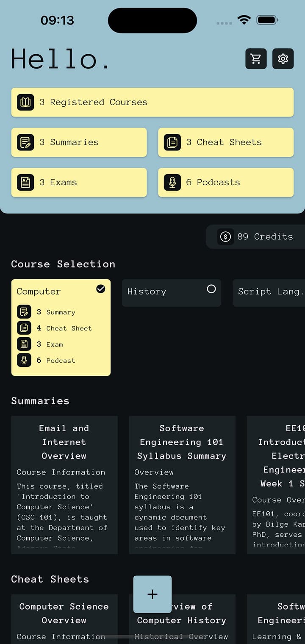
Task: Tap the Podcasts microphone icon in header
Action: (172, 183)
